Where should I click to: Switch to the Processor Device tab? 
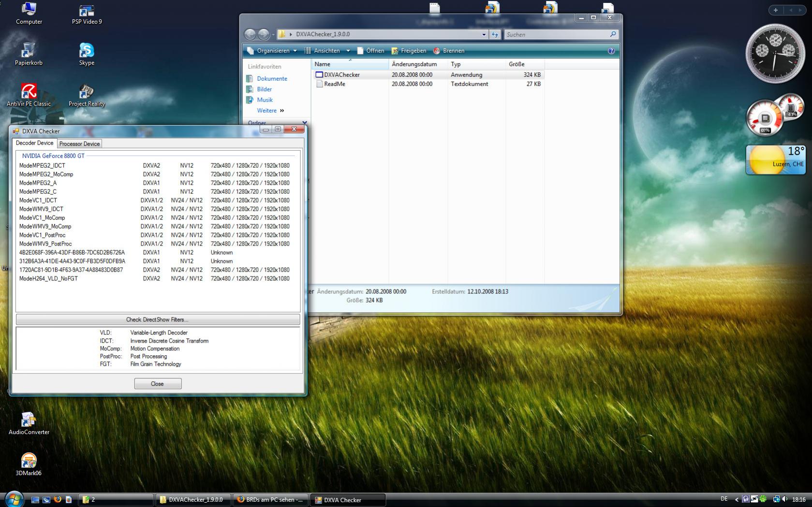point(79,144)
